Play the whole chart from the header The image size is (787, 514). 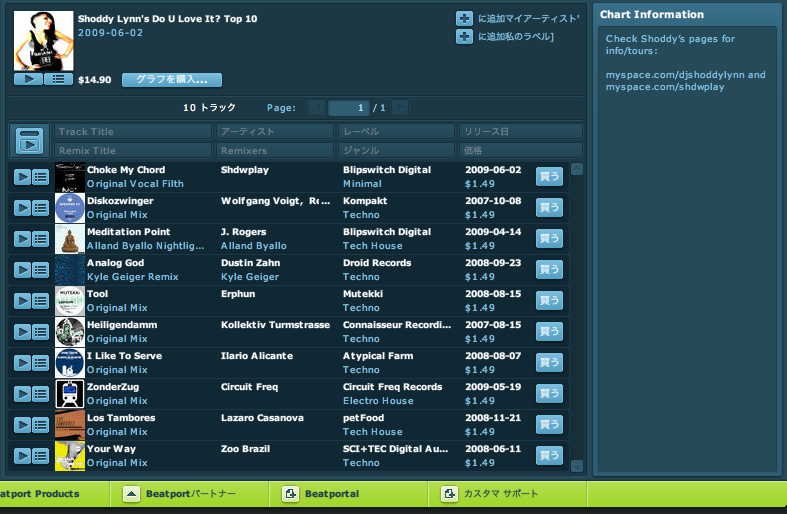28,79
